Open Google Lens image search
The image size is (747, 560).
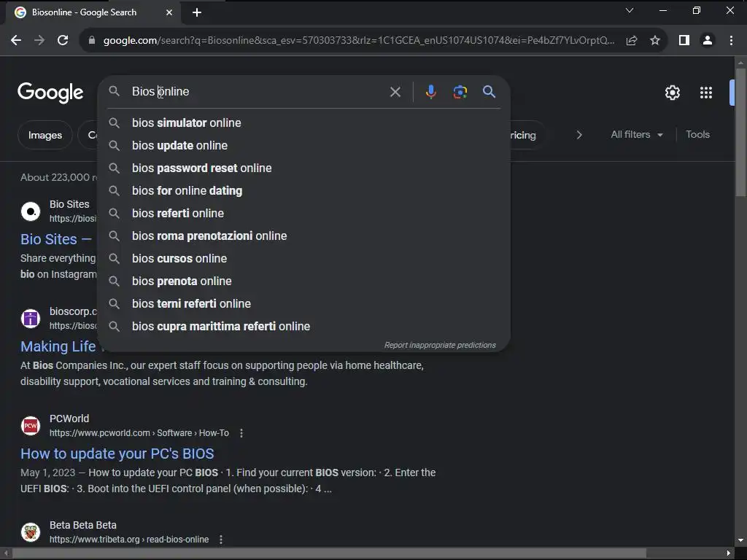click(x=460, y=92)
